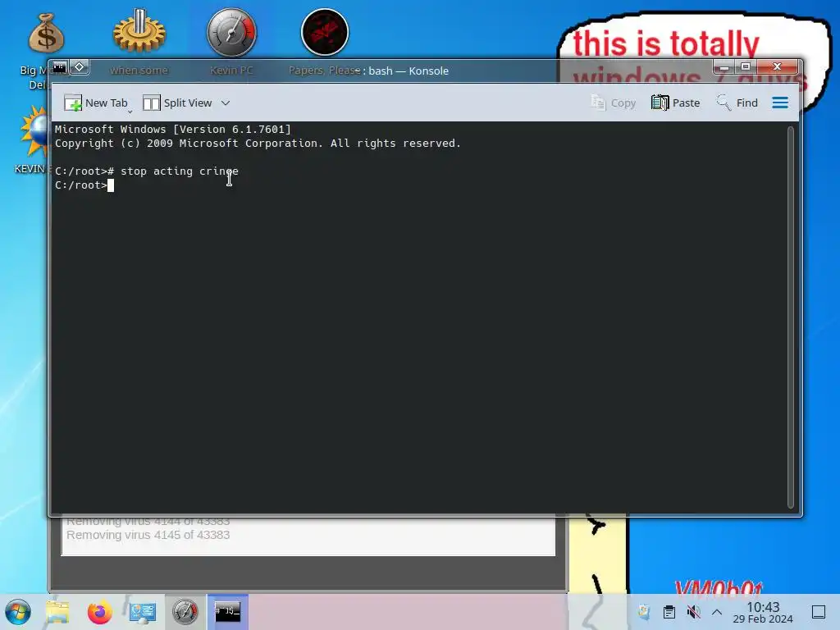Open a New Tab in Konsole
This screenshot has height=630, width=840.
(x=95, y=103)
